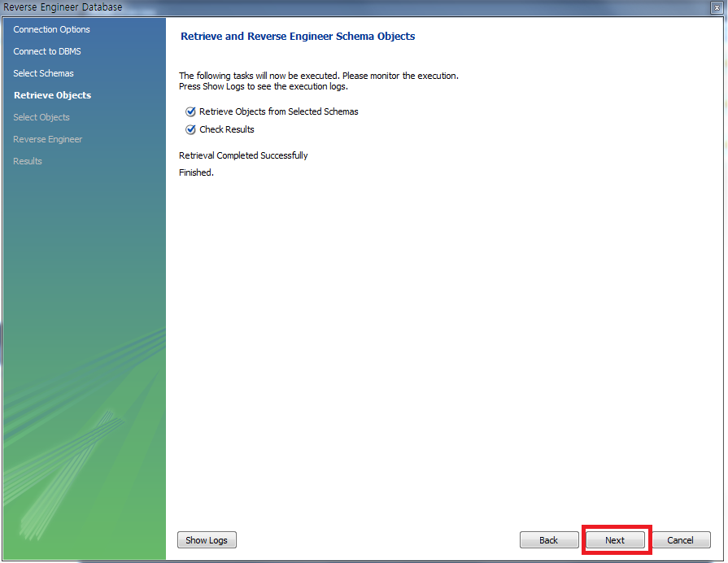This screenshot has height=563, width=728.
Task: Click 'Press Show Logs to see the execution logs' text
Action: [x=264, y=86]
